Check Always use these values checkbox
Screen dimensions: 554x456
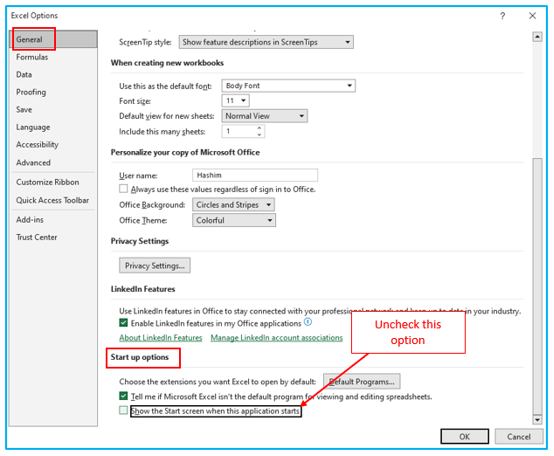pyautogui.click(x=123, y=189)
